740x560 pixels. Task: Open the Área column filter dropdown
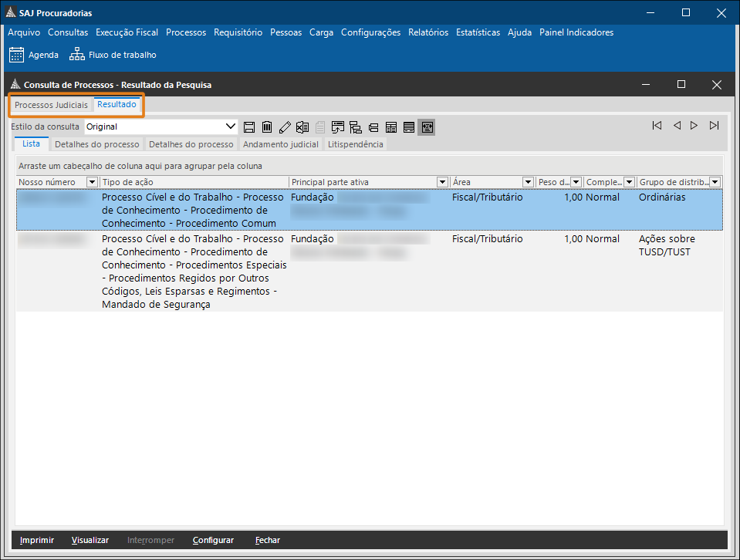(x=528, y=182)
